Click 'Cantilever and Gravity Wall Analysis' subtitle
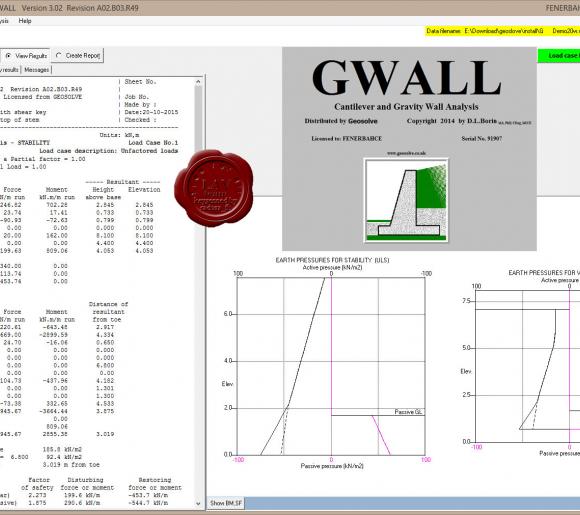The height and width of the screenshot is (515, 580). coord(406,107)
